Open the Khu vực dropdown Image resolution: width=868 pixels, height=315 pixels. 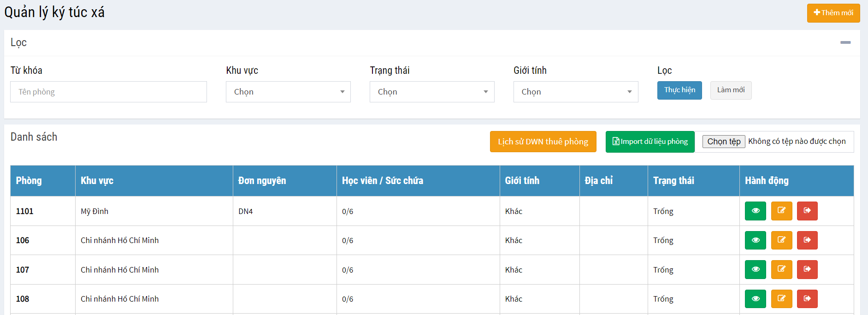(288, 92)
